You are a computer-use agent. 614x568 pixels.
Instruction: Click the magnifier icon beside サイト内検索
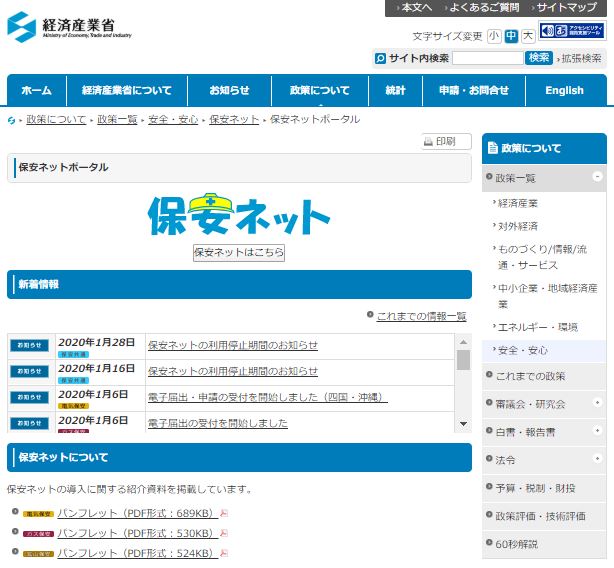(380, 58)
